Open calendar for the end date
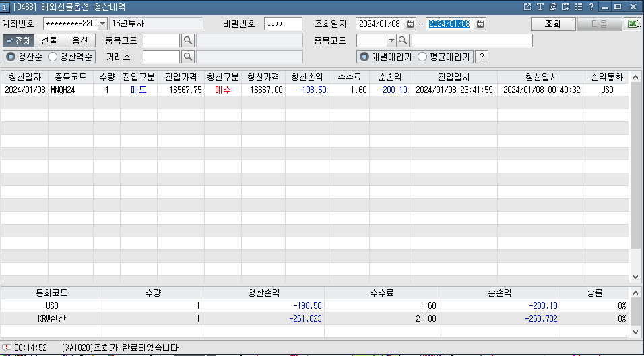 click(480, 24)
